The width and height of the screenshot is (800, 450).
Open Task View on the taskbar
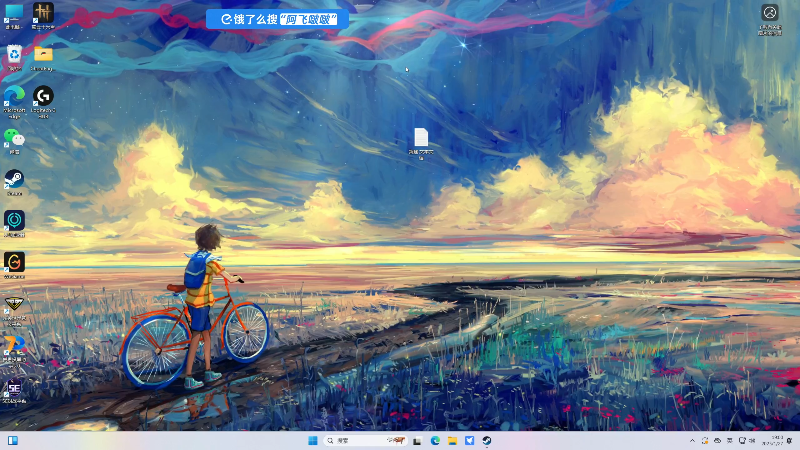point(417,441)
